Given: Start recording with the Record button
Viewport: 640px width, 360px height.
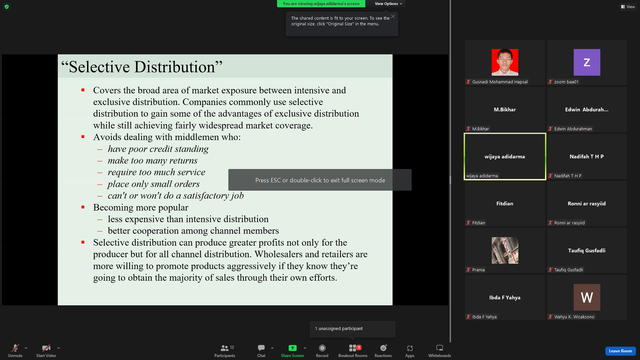Looking at the screenshot, I should (322, 350).
